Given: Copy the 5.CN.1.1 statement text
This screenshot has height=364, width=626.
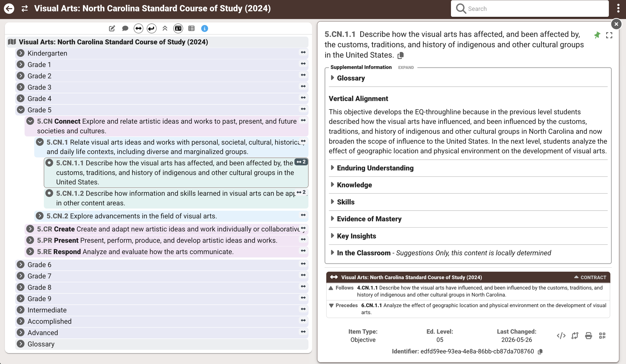Looking at the screenshot, I should 401,55.
